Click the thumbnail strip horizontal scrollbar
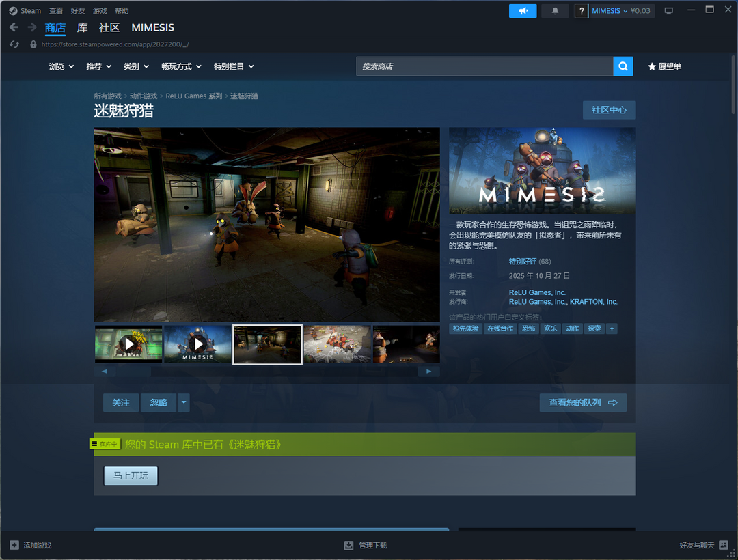 pos(267,372)
